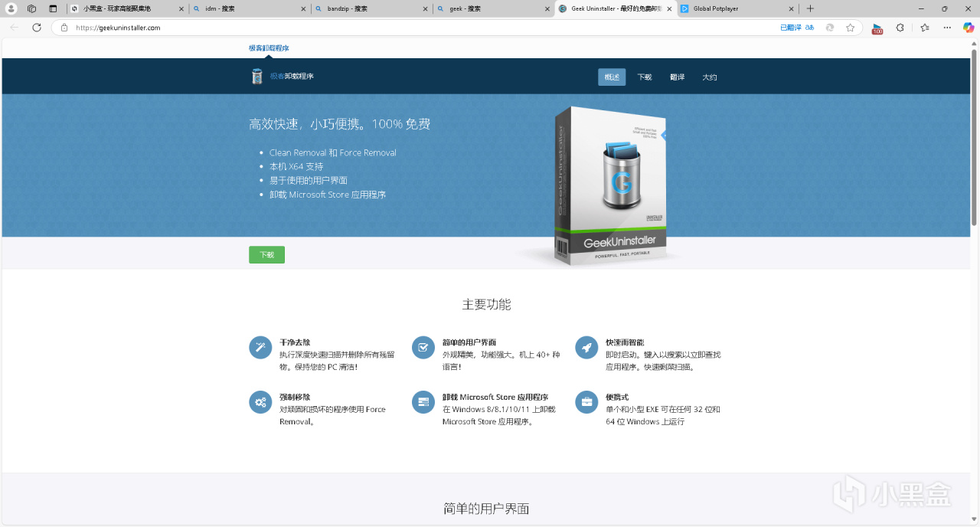Image resolution: width=980 pixels, height=527 pixels.
Task: Click the scrollbar down arrow
Action: (x=974, y=519)
